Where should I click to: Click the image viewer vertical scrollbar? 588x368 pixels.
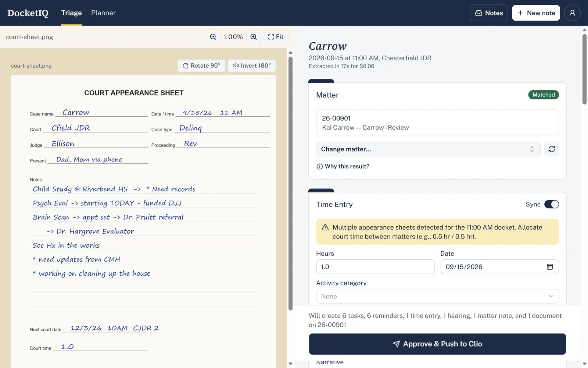pos(290,184)
